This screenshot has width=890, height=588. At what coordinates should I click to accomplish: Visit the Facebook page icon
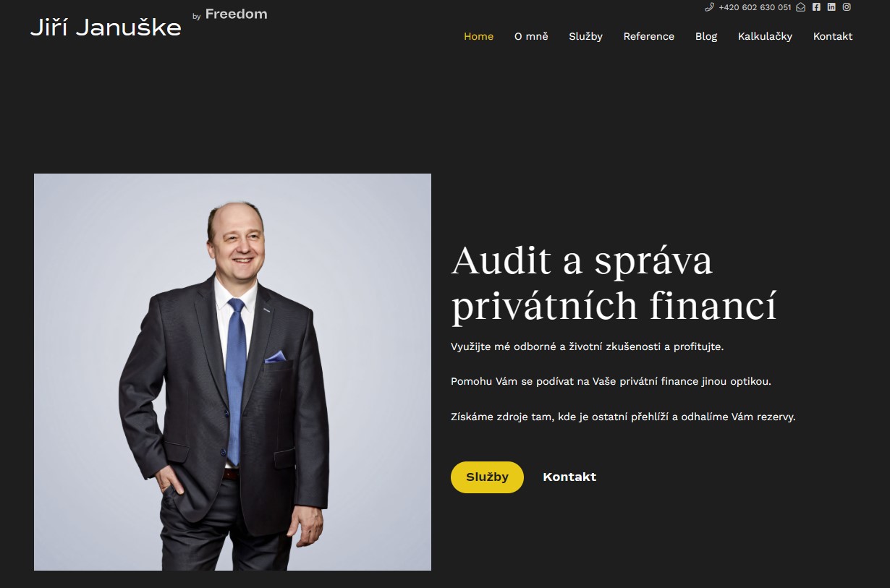click(x=816, y=7)
